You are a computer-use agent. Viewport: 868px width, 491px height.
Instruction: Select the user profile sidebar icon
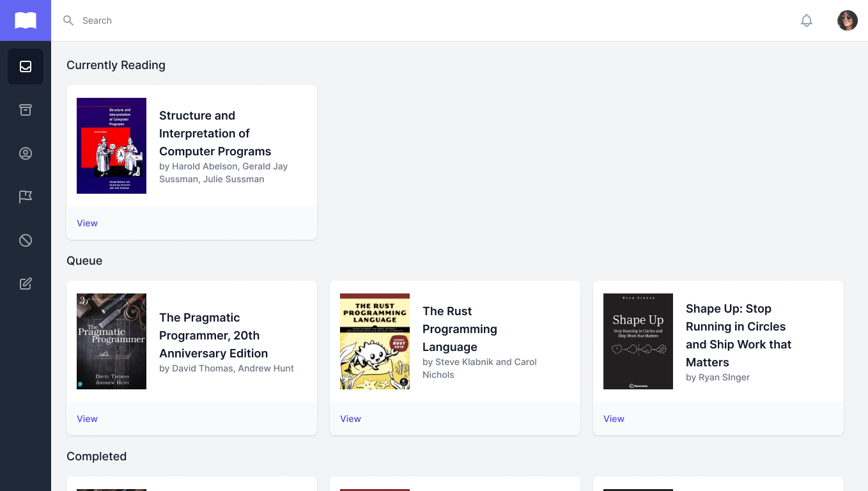(x=26, y=153)
